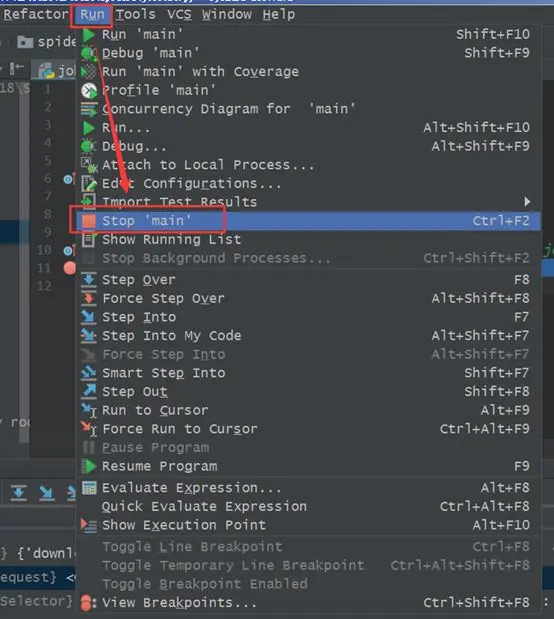Viewport: 554px width, 619px height.
Task: Click override marker in gutter at line 10
Action: click(68, 251)
